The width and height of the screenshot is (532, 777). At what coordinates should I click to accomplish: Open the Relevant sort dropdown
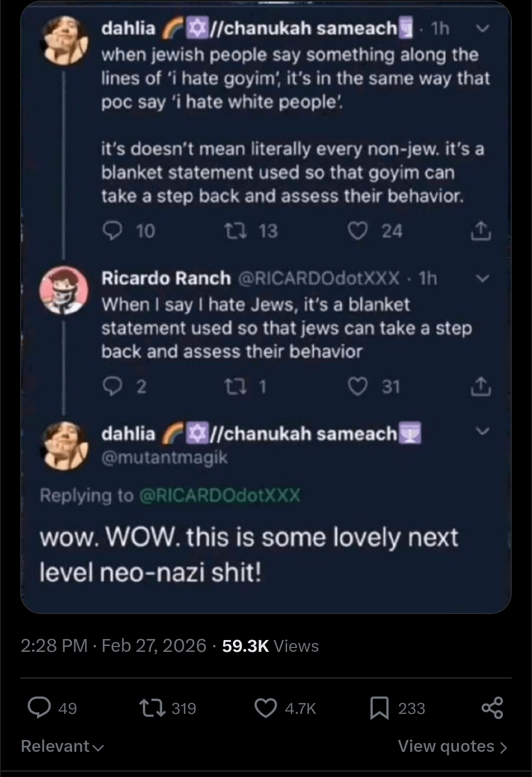(62, 746)
